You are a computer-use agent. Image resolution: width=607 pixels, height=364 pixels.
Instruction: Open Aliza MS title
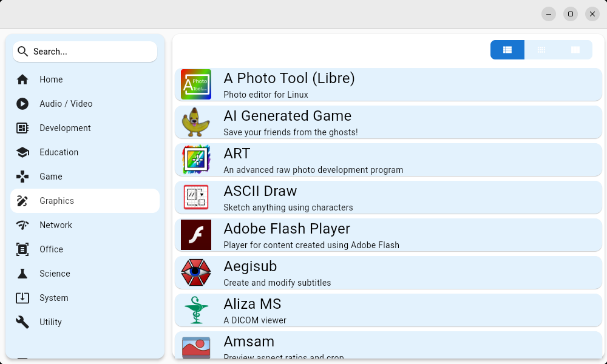(253, 304)
